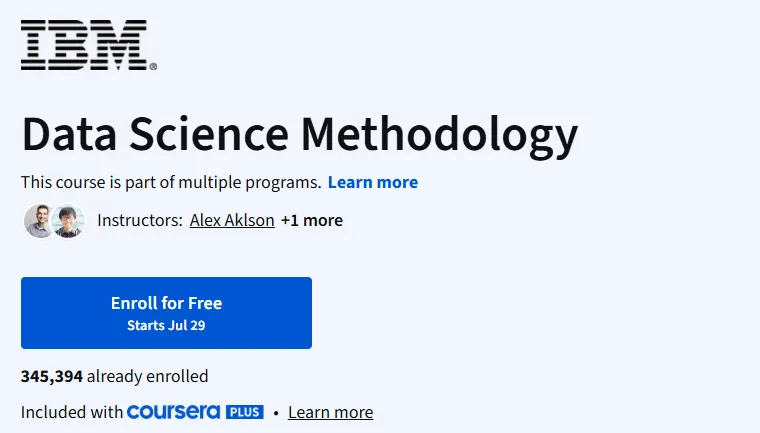Open the second instructor's avatar with glasses

(68, 221)
